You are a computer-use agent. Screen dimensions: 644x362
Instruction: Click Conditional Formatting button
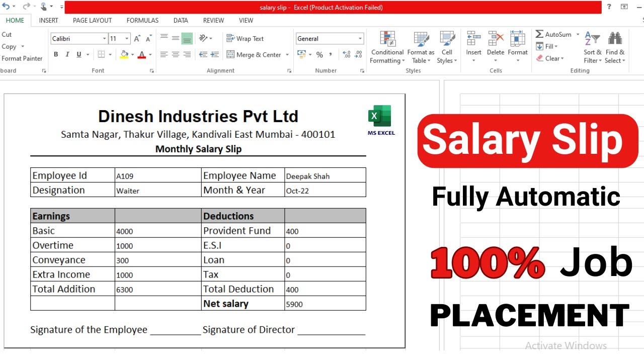387,48
